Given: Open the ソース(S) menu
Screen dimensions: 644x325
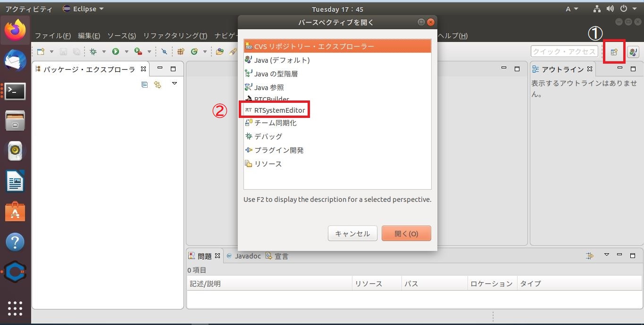Looking at the screenshot, I should pos(122,36).
